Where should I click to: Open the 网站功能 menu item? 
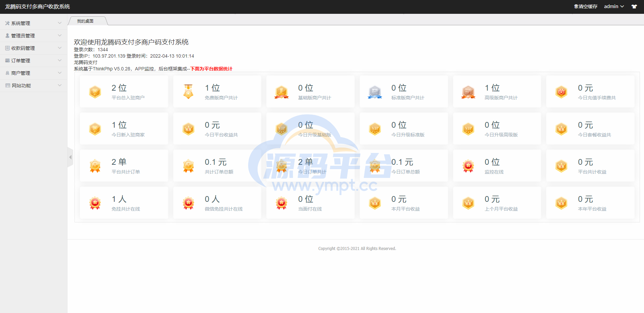click(x=34, y=86)
